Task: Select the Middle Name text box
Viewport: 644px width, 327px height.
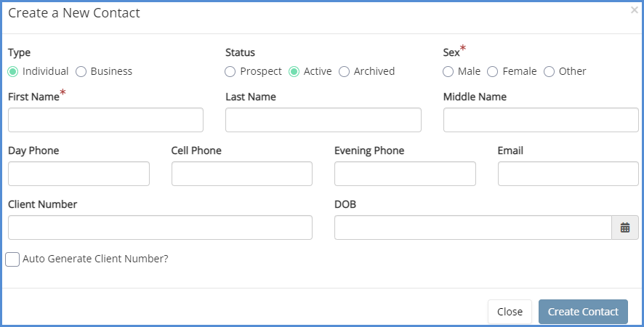Action: click(x=540, y=120)
